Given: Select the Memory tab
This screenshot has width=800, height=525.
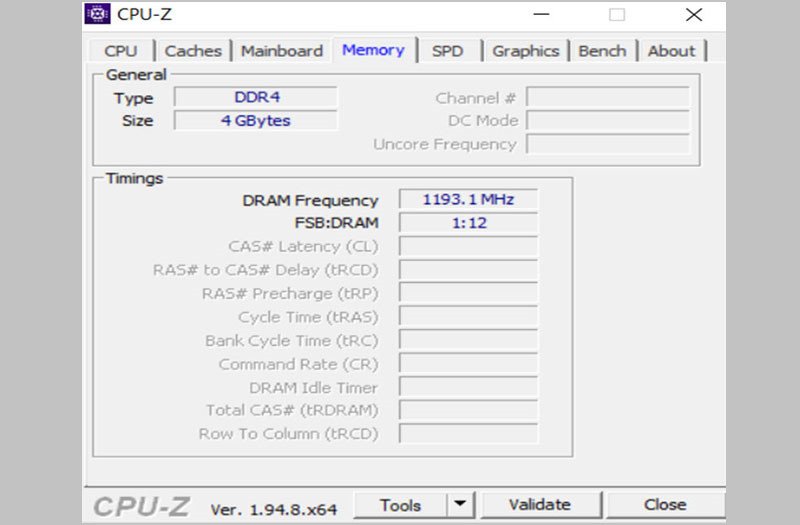Looking at the screenshot, I should [x=373, y=50].
